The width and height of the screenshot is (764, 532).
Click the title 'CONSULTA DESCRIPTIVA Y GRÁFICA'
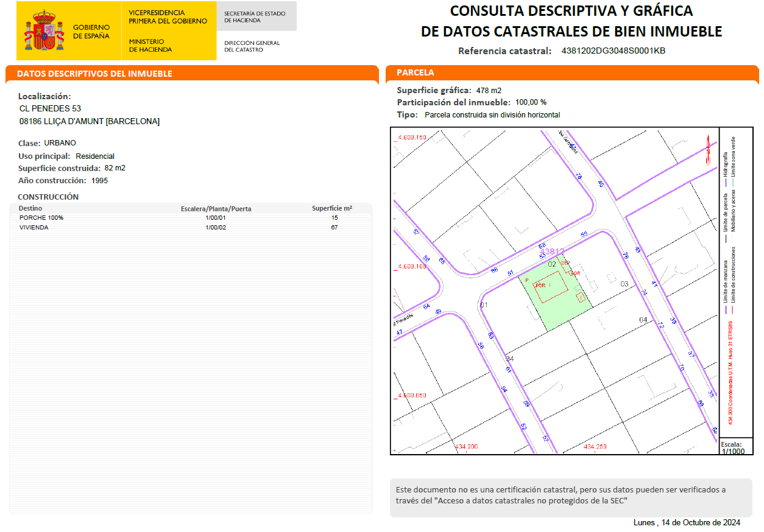(571, 11)
